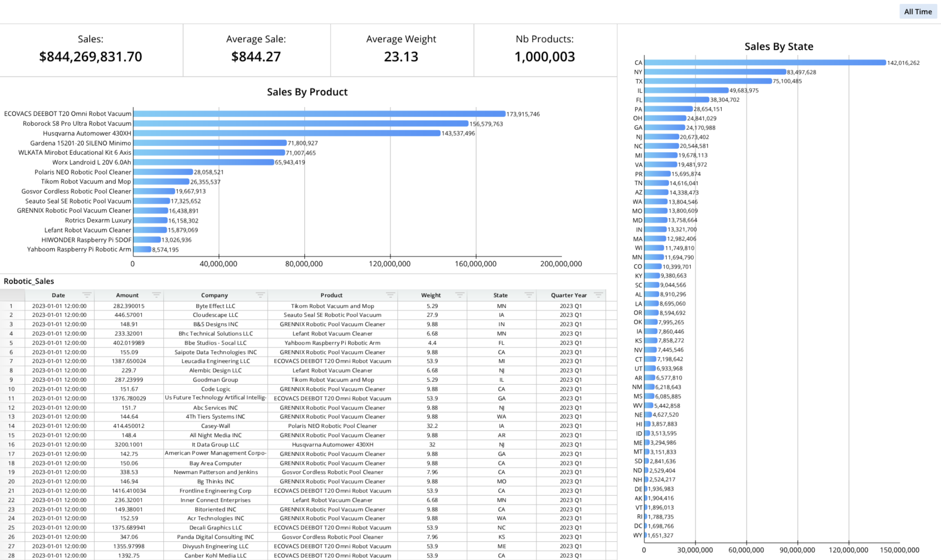Click the Date column filter icon
The height and width of the screenshot is (560, 941).
coord(87,295)
